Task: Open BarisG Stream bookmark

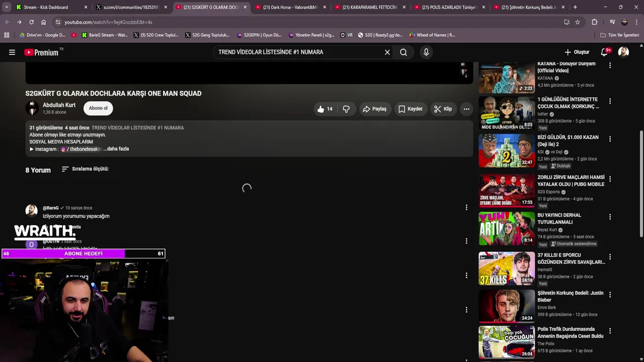Action: 104,35
